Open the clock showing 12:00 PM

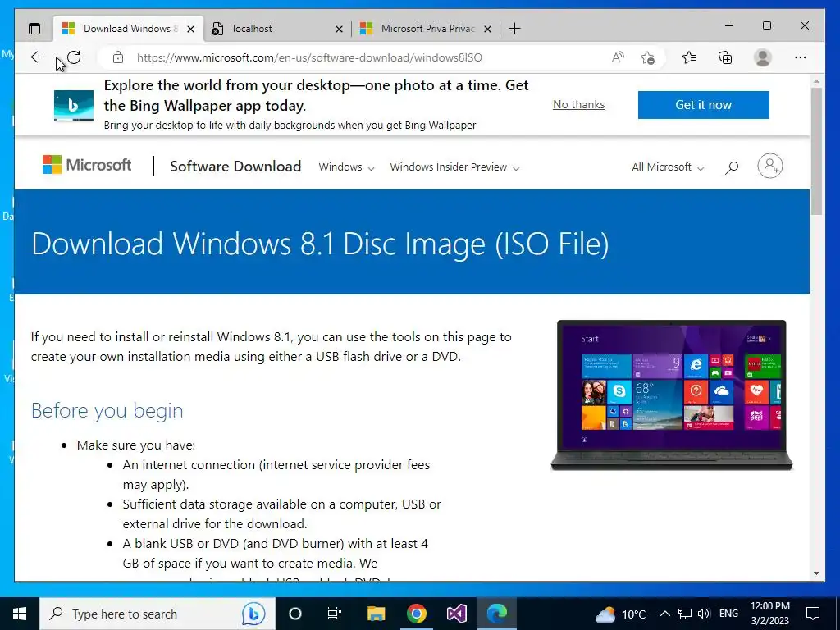pyautogui.click(x=769, y=614)
